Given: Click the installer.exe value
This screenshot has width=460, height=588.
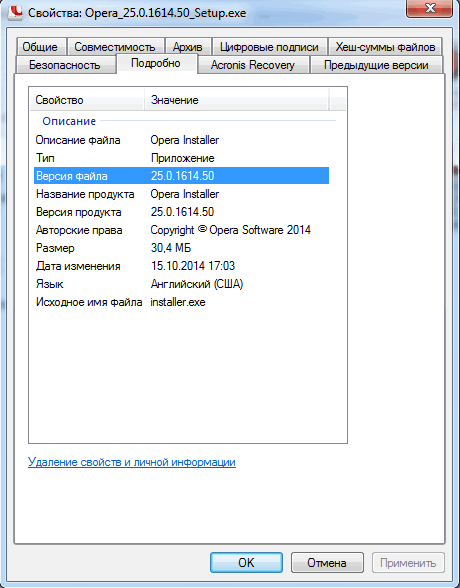Looking at the screenshot, I should pyautogui.click(x=178, y=302).
